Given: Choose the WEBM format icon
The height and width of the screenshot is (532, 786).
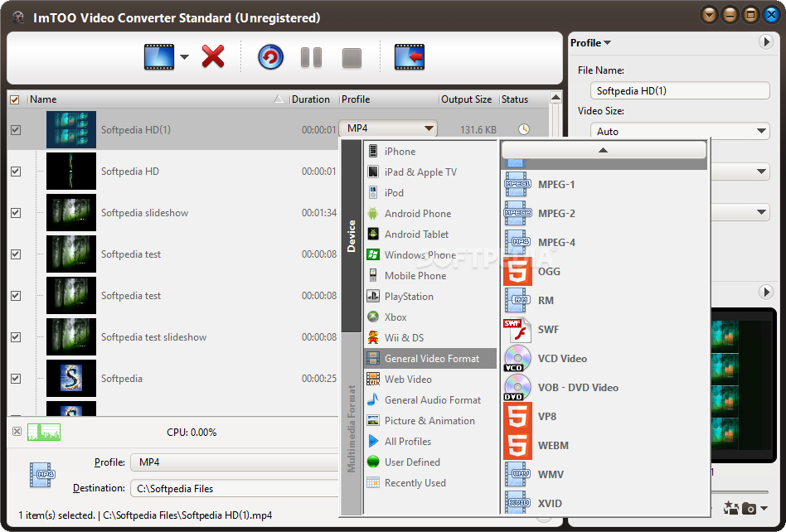Looking at the screenshot, I should (x=517, y=446).
